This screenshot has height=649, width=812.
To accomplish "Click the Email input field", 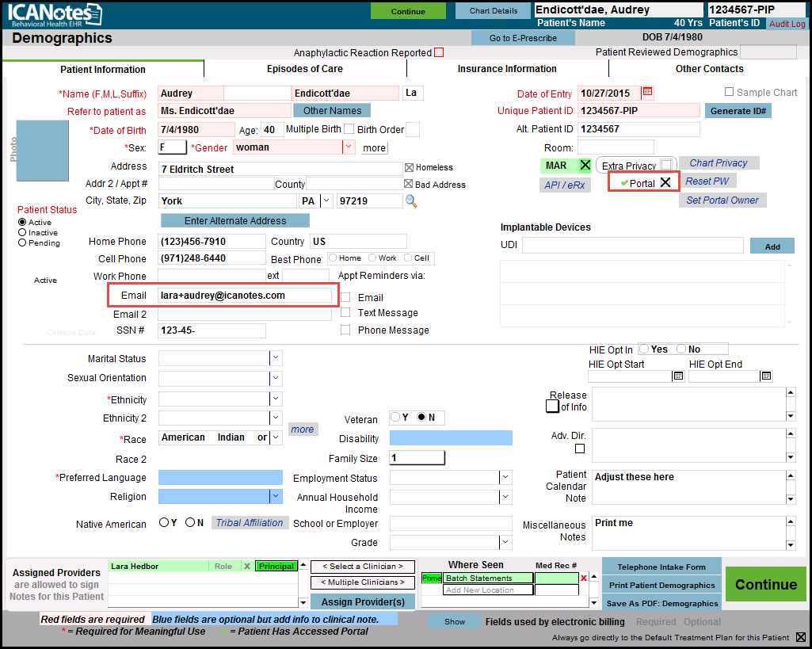I will (244, 296).
